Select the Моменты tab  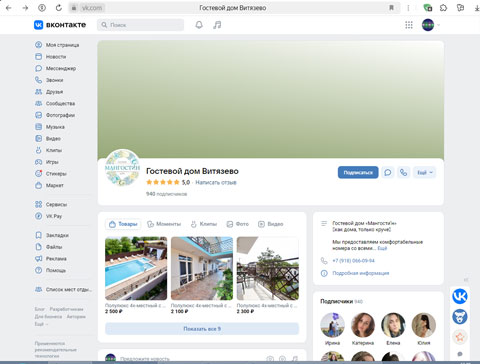click(164, 224)
